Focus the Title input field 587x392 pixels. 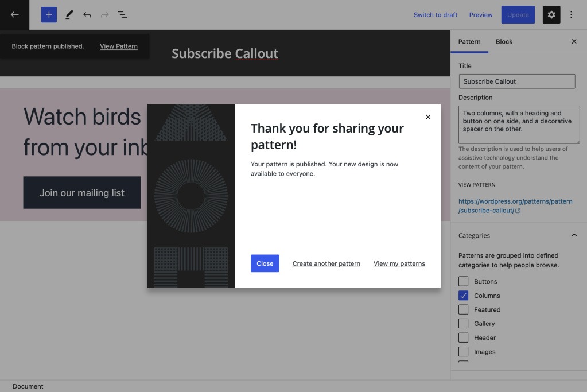pos(517,81)
